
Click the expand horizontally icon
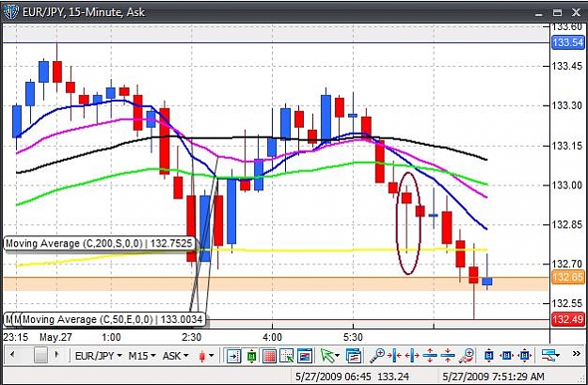pos(412,355)
